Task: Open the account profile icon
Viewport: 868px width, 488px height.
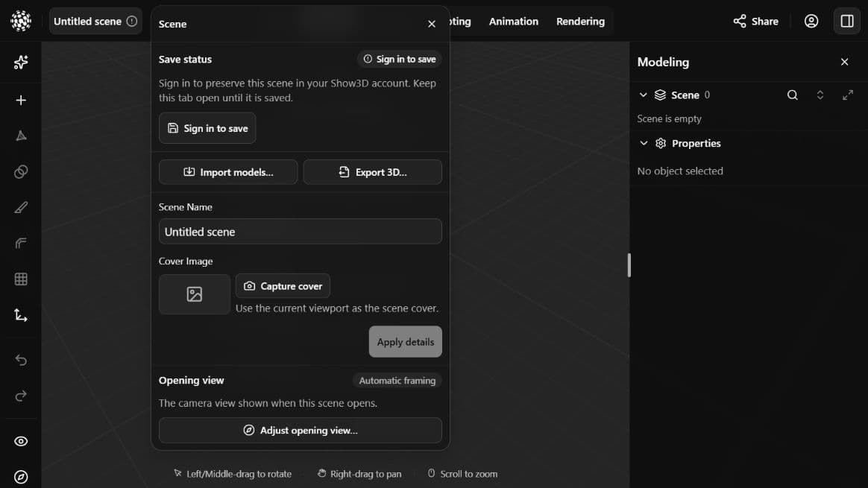Action: pos(811,21)
